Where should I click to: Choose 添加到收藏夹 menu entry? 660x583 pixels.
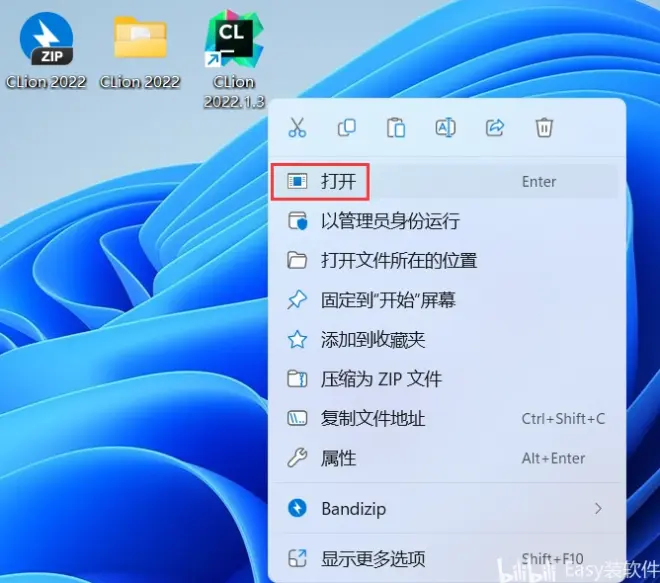pyautogui.click(x=444, y=339)
